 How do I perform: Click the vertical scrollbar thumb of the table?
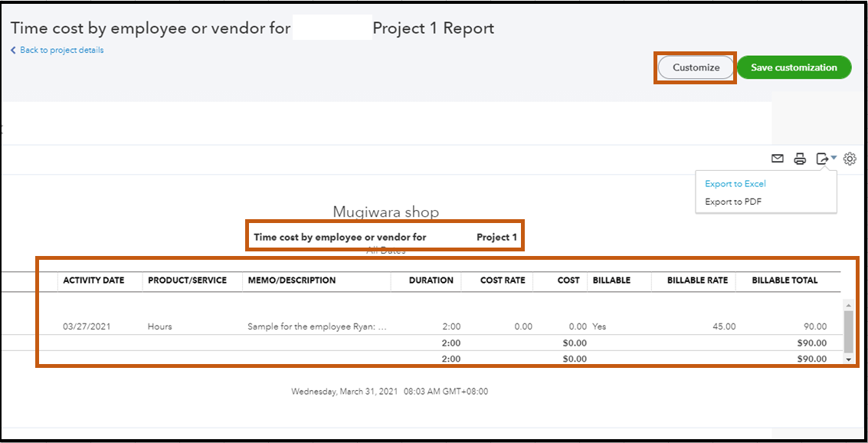tap(849, 331)
